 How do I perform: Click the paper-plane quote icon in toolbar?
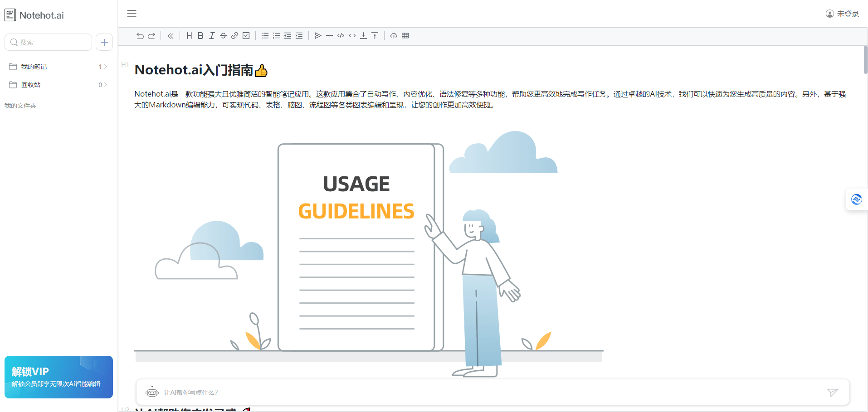(318, 36)
